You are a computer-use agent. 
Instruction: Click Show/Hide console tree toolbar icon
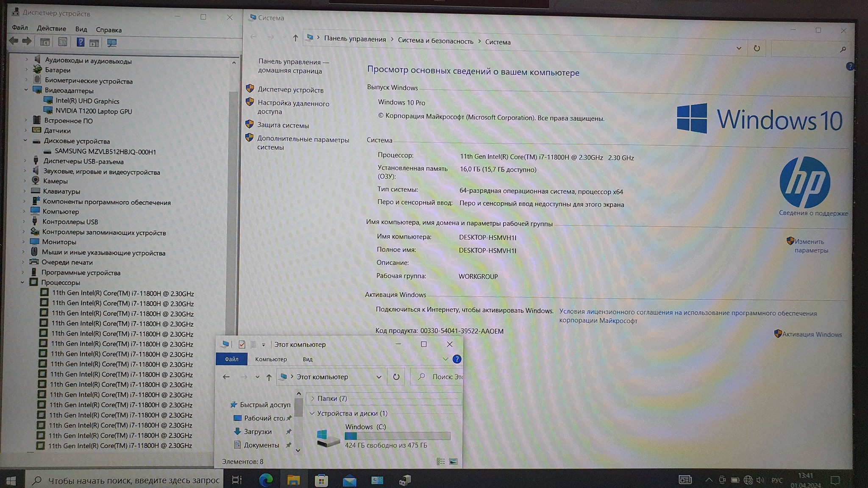(x=45, y=42)
